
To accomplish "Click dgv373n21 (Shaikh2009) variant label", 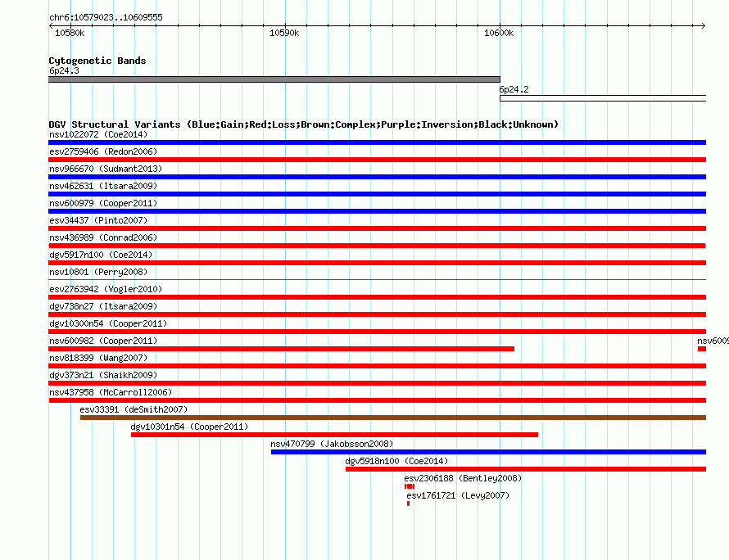I will [103, 375].
